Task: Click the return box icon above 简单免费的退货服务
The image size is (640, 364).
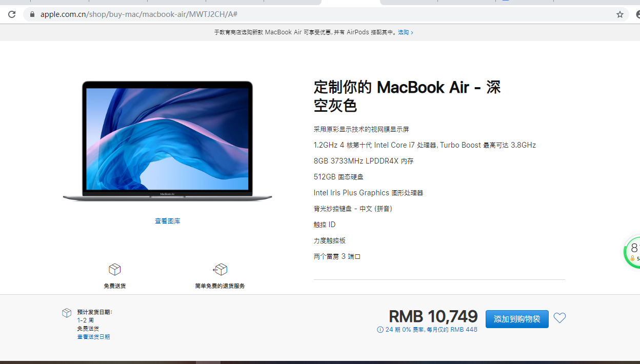Action: [x=220, y=269]
